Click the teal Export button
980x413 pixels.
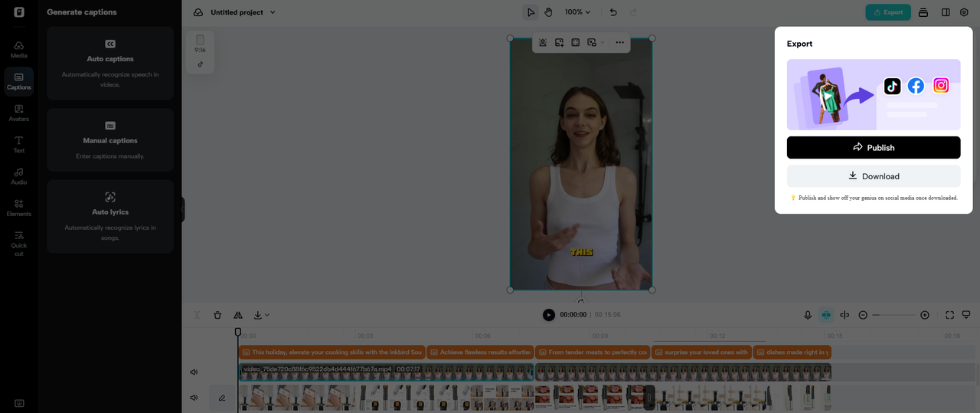click(888, 12)
